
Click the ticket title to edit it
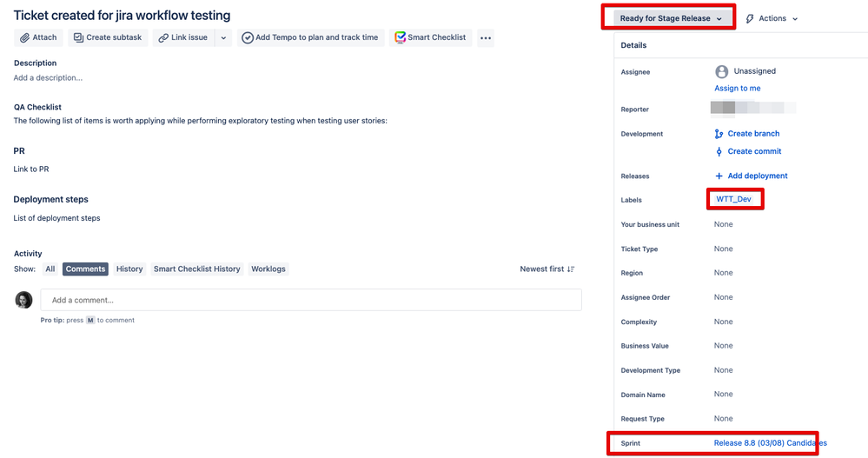point(122,16)
